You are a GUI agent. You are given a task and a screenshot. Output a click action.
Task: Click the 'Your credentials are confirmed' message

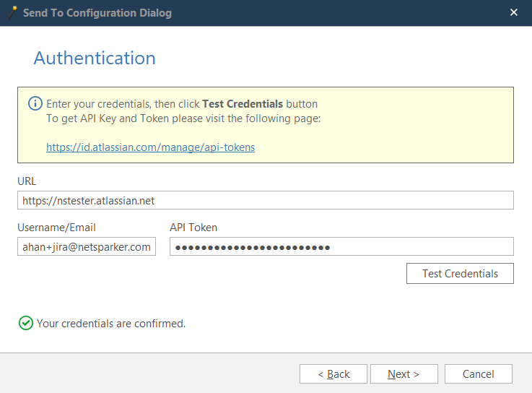(x=111, y=324)
